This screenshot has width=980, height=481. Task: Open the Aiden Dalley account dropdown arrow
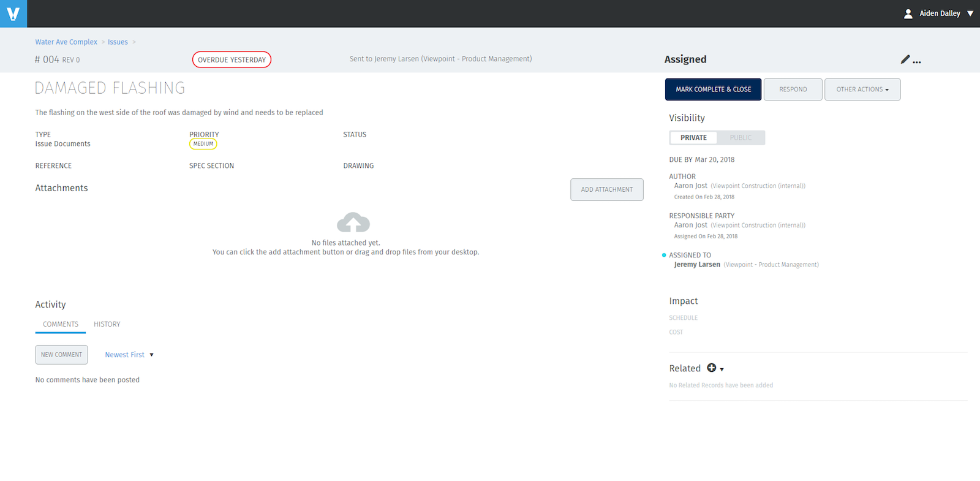coord(970,13)
